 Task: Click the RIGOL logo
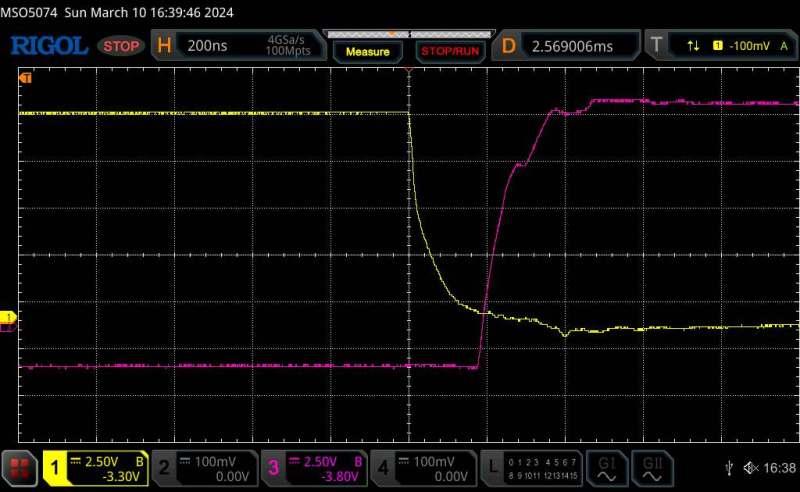[51, 46]
